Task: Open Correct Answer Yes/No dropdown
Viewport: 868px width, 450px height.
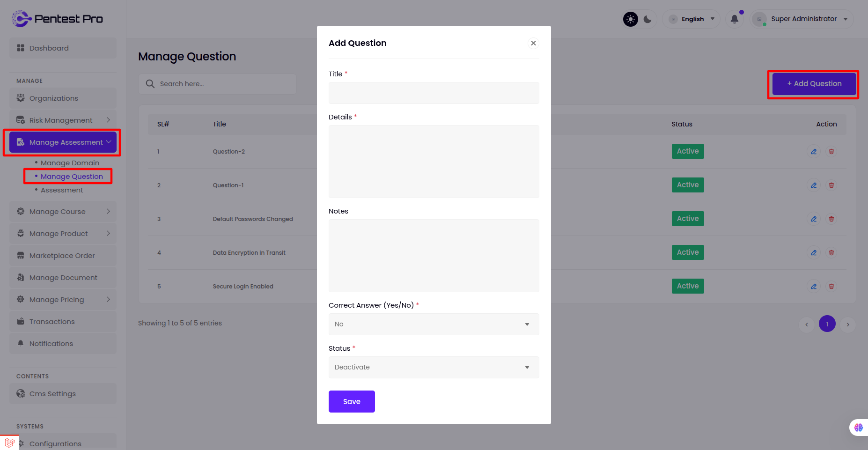Action: click(434, 324)
